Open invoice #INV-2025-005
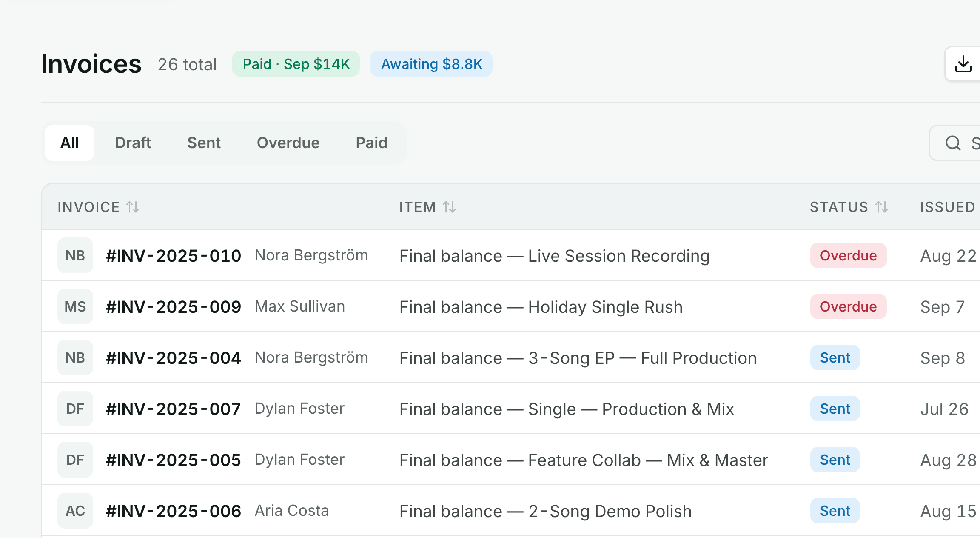Viewport: 980px width, 549px height. click(174, 460)
